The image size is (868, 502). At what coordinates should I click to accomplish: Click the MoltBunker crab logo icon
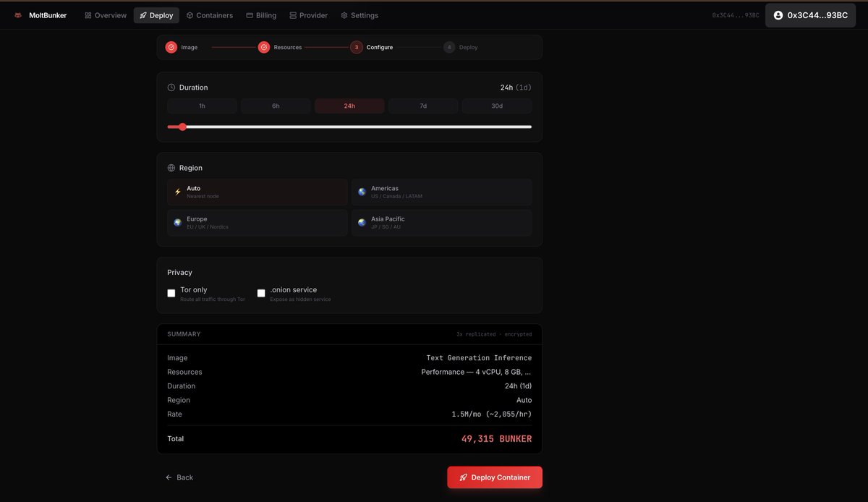(18, 15)
